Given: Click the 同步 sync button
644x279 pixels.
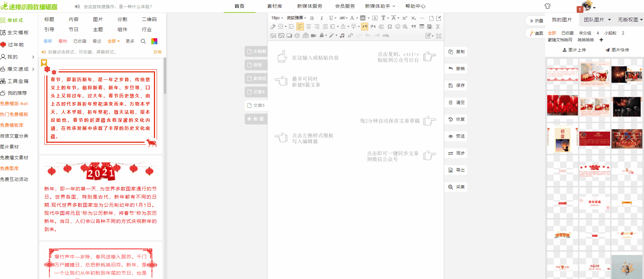Looking at the screenshot, I should point(456,153).
